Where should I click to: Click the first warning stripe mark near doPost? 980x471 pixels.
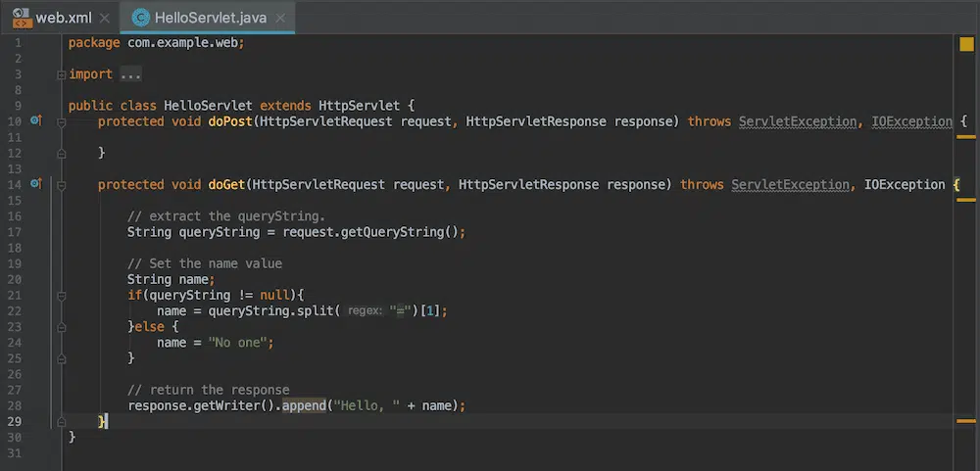pos(965,136)
